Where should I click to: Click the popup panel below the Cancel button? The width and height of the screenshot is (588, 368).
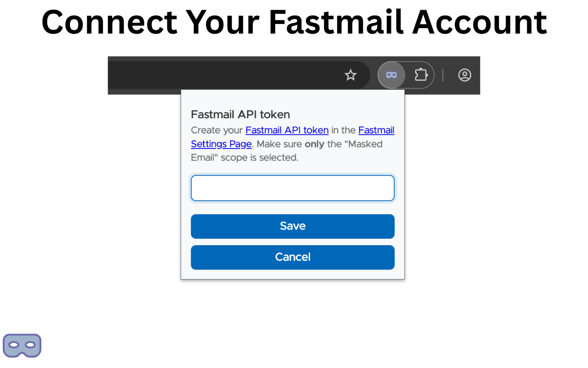[x=293, y=274]
